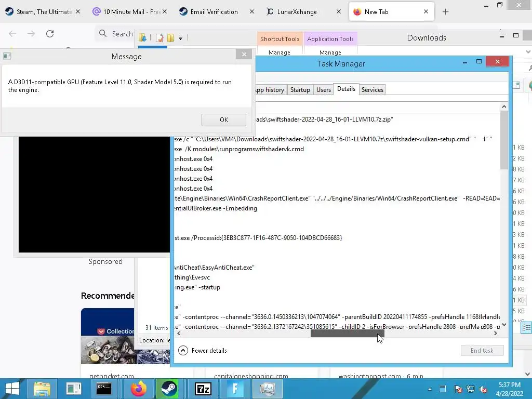Open the Windows Start button
The height and width of the screenshot is (399, 532).
(x=12, y=389)
